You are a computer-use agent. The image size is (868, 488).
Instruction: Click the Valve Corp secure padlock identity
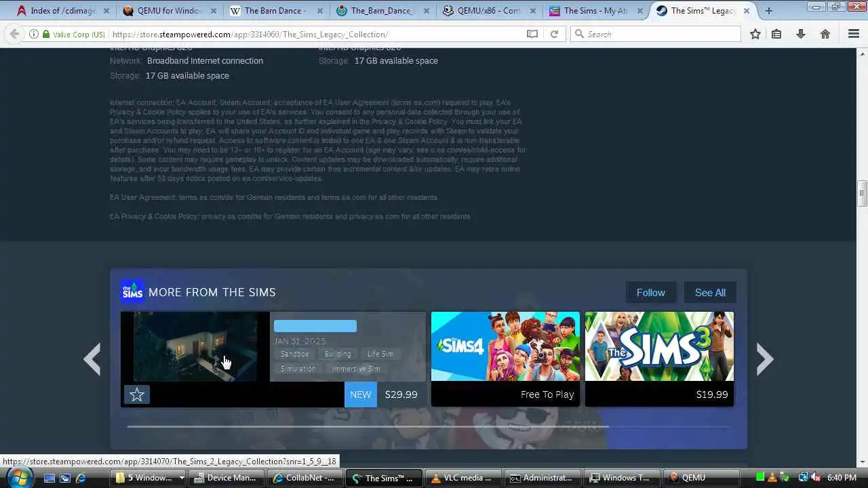pyautogui.click(x=73, y=34)
